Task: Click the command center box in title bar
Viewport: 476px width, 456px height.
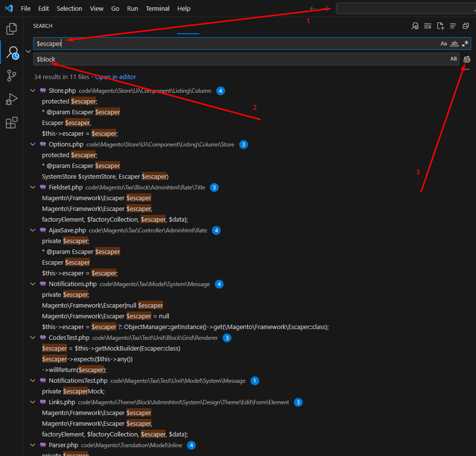Action: (406, 8)
